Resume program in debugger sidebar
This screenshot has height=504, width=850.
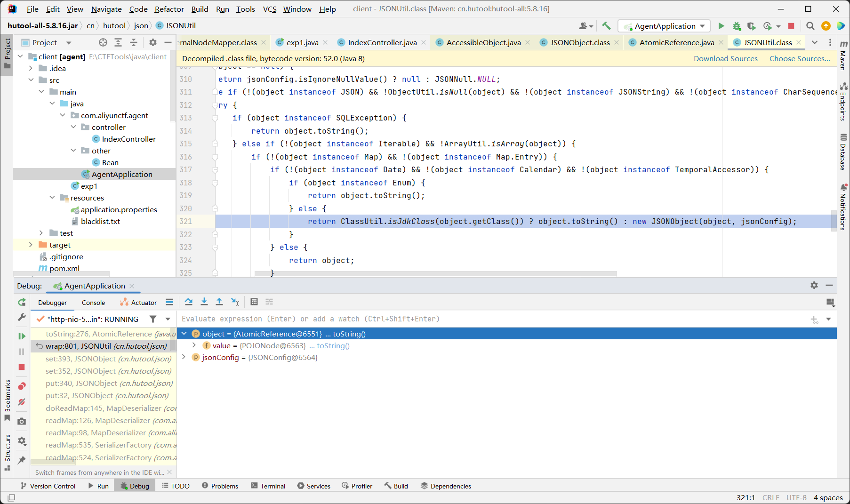tap(22, 336)
